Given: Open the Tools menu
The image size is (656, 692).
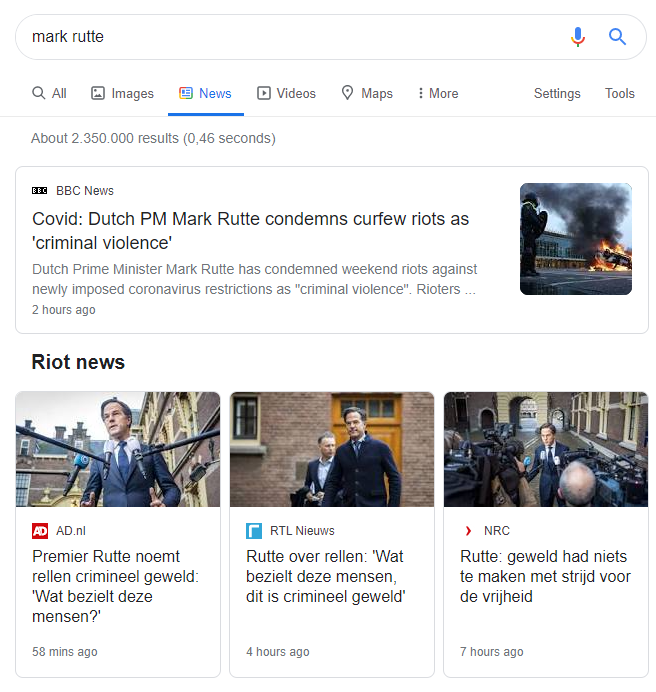Looking at the screenshot, I should [619, 93].
